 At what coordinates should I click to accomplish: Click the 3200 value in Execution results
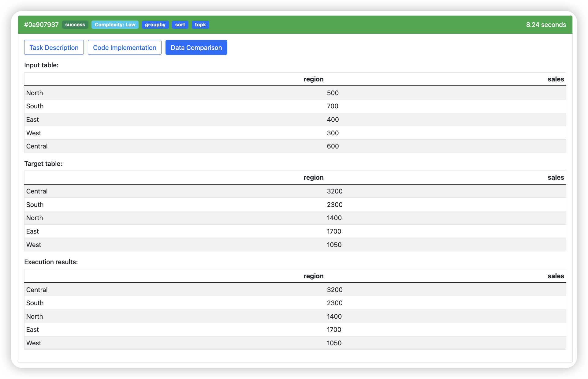(335, 290)
